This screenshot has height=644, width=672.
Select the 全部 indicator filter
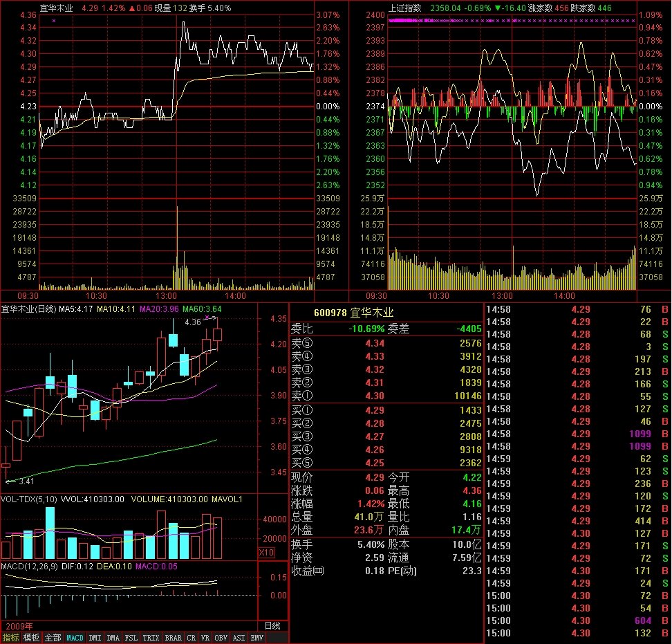(x=53, y=638)
